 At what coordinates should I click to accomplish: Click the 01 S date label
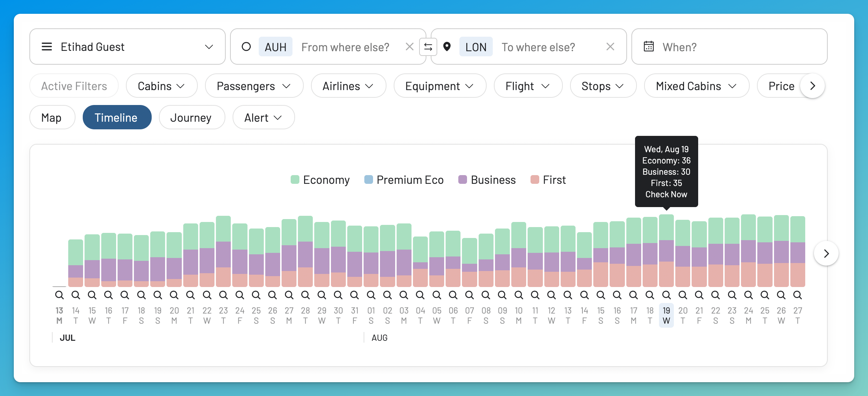point(371,315)
